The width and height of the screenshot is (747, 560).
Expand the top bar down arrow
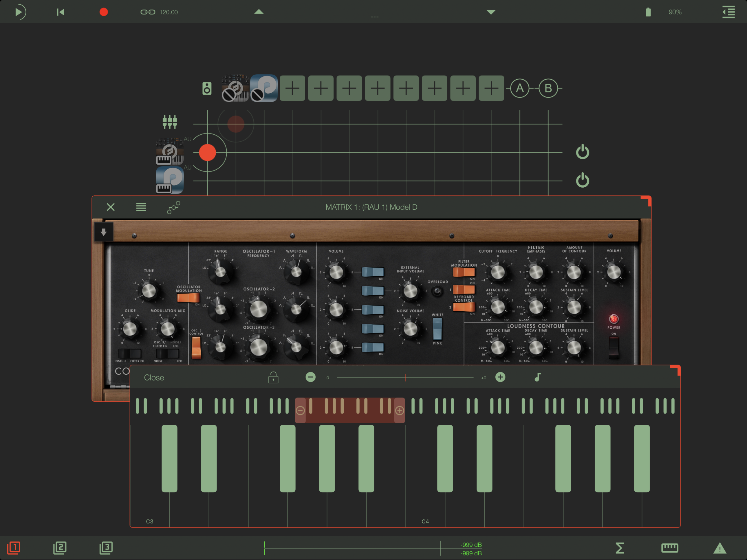(x=491, y=12)
